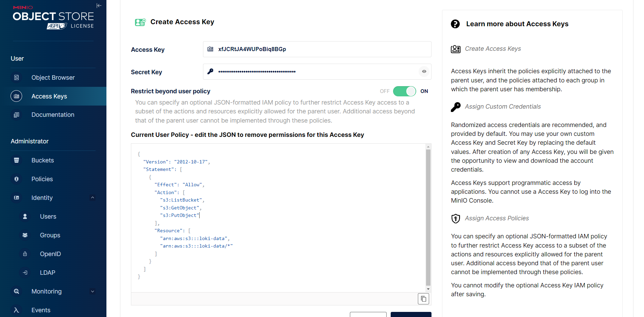Screen dimensions: 644x317
Task: Toggle Restrict beyond user policy switch
Action: point(404,91)
